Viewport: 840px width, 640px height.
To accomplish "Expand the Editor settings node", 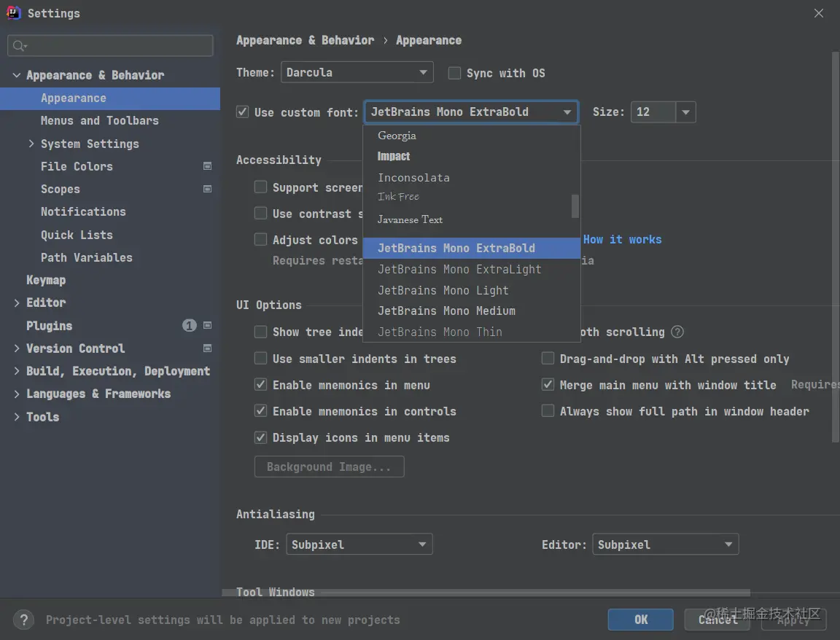I will (17, 303).
